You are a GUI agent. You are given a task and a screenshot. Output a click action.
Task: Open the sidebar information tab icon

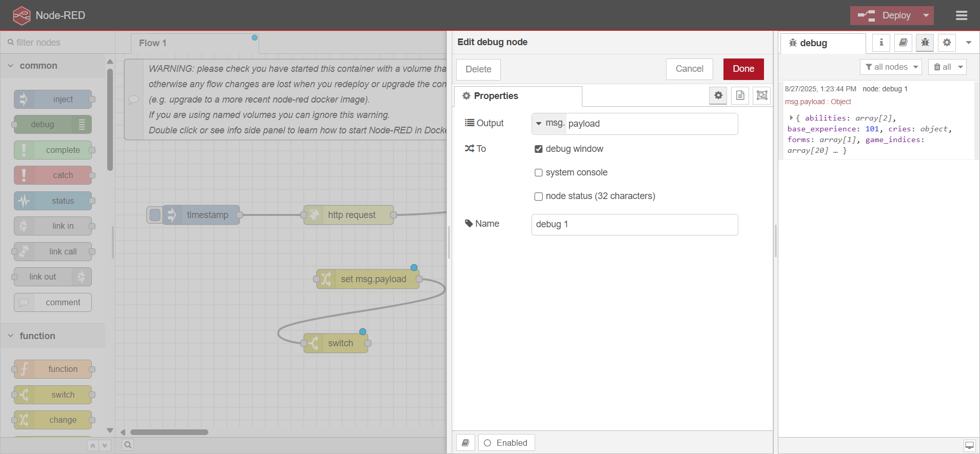[881, 43]
